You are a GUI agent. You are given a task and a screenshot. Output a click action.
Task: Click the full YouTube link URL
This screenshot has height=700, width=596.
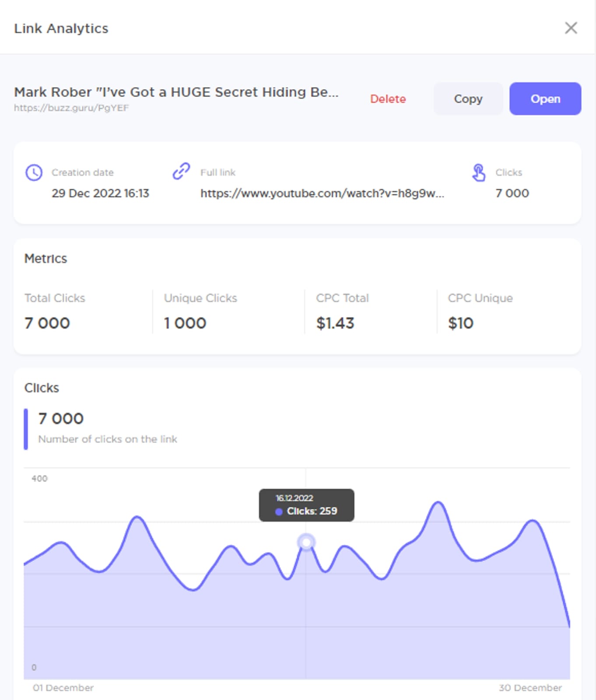coord(322,193)
